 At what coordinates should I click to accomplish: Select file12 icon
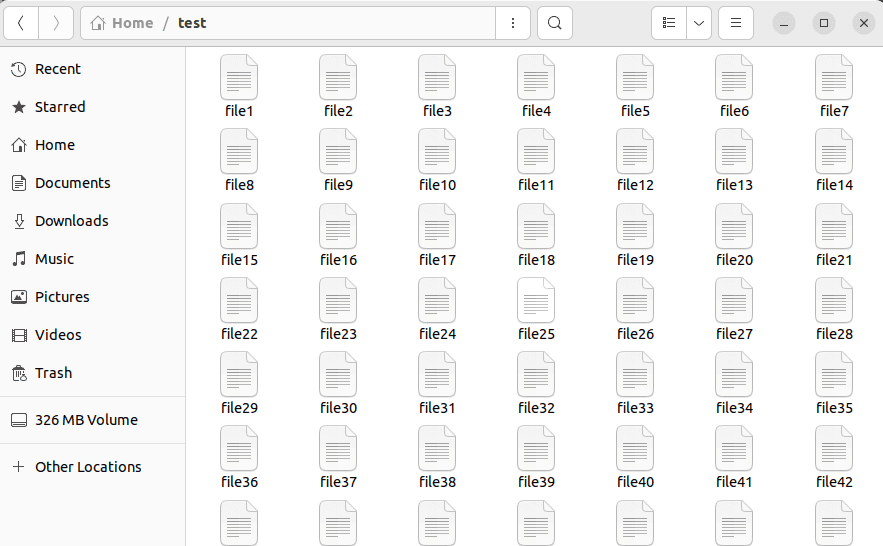(635, 151)
